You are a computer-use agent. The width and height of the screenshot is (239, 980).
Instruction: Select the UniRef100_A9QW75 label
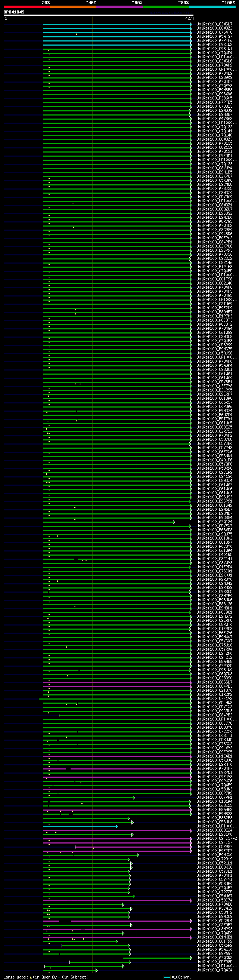point(214,535)
